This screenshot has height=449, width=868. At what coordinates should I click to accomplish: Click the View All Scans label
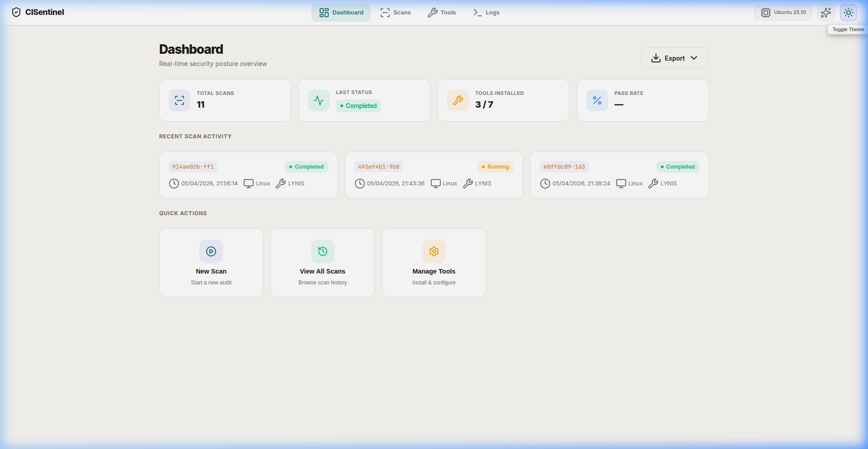(322, 271)
